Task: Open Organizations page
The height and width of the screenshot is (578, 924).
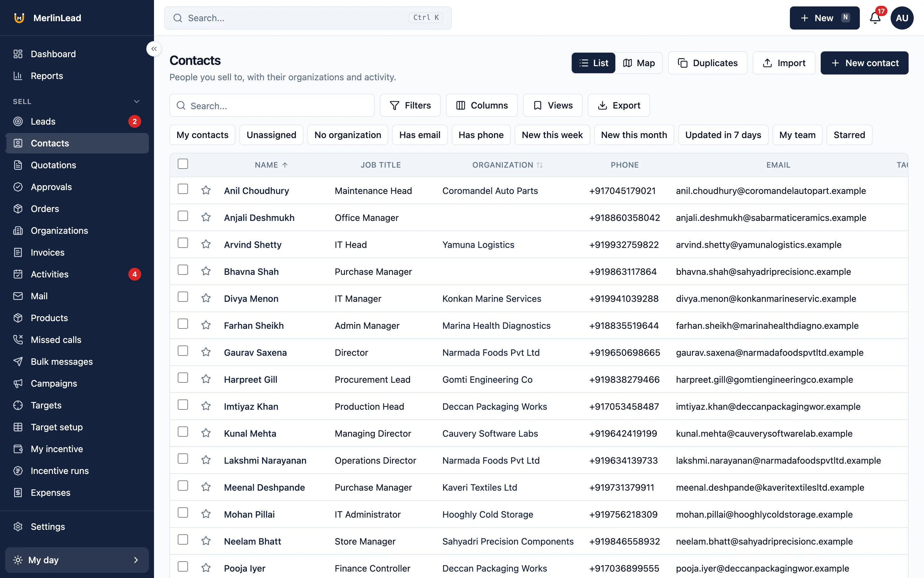Action: tap(77, 231)
